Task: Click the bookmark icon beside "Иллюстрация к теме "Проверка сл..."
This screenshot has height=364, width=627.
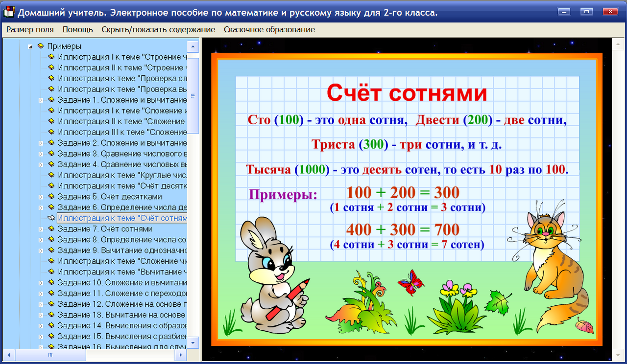Action: tap(51, 78)
